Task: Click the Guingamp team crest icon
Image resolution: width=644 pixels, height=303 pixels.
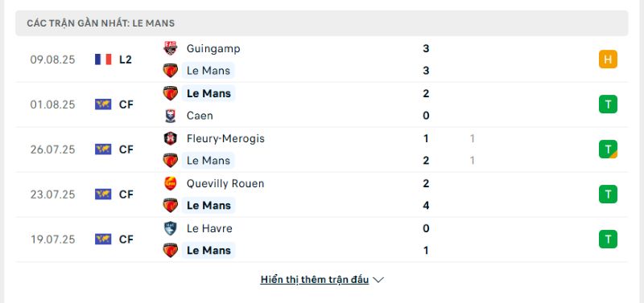Action: click(x=170, y=48)
